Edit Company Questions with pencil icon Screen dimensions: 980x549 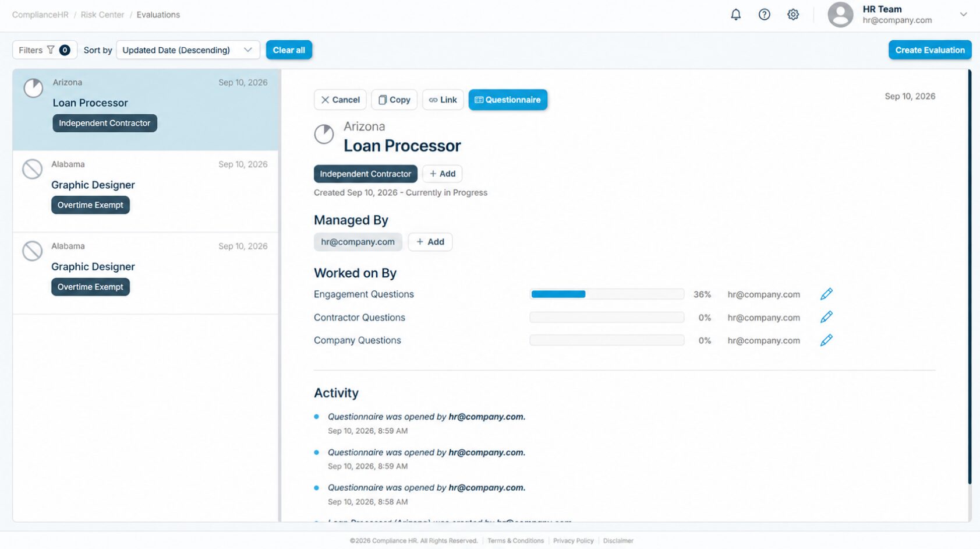coord(826,340)
